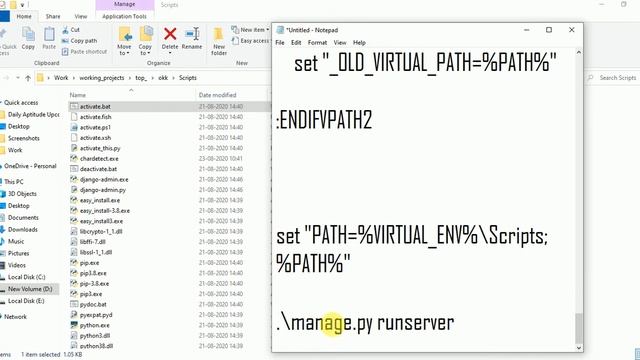Click the Up arrow navigation button
Screen dimensions: 640x360
pos(28,78)
